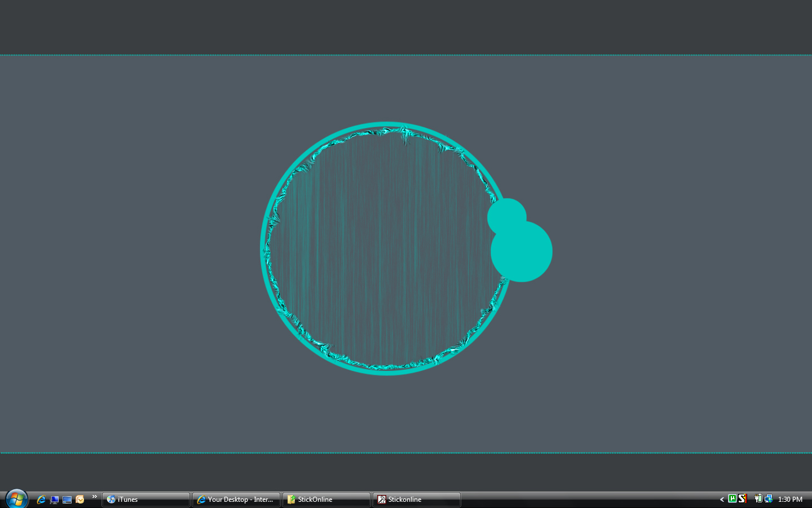
Task: Open the power battery tray icon
Action: pyautogui.click(x=758, y=498)
